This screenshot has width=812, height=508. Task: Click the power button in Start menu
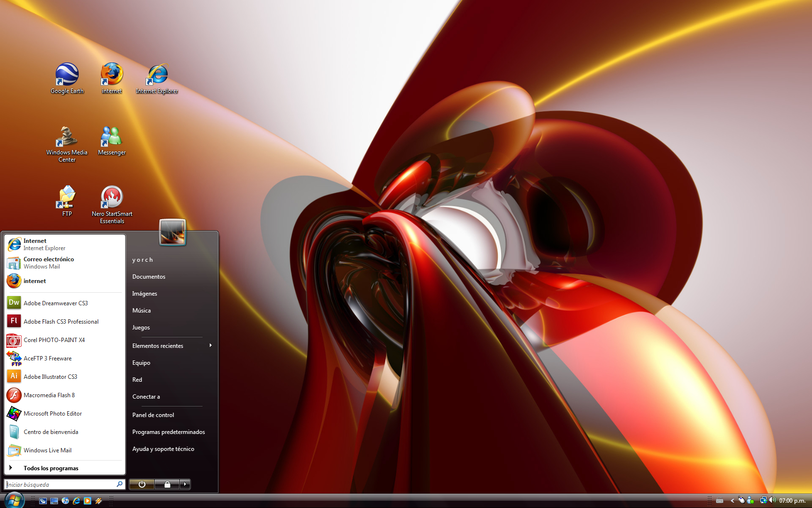[x=142, y=484]
